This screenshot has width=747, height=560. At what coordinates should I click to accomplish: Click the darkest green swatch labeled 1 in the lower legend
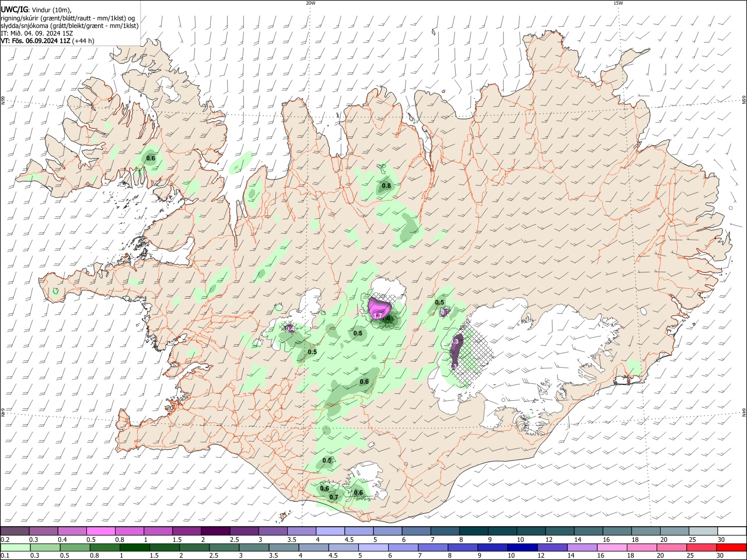(x=134, y=547)
